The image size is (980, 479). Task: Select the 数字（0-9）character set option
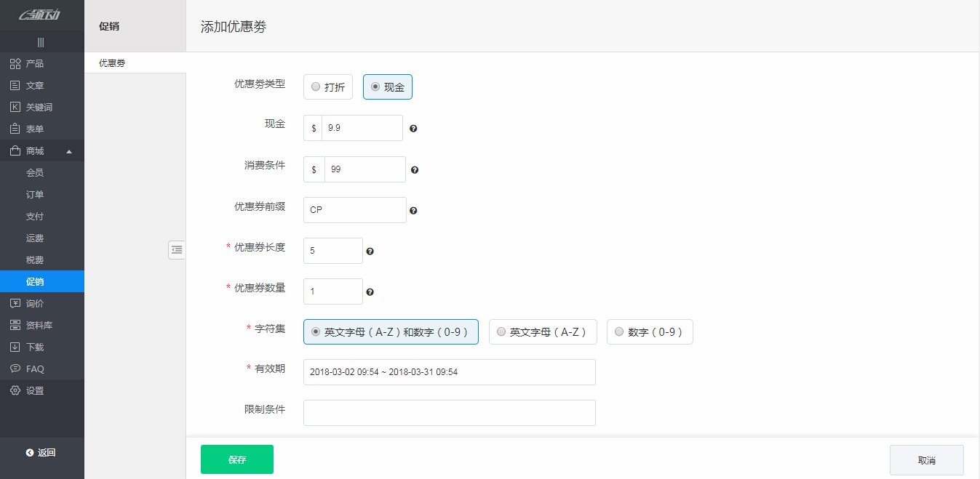click(650, 331)
